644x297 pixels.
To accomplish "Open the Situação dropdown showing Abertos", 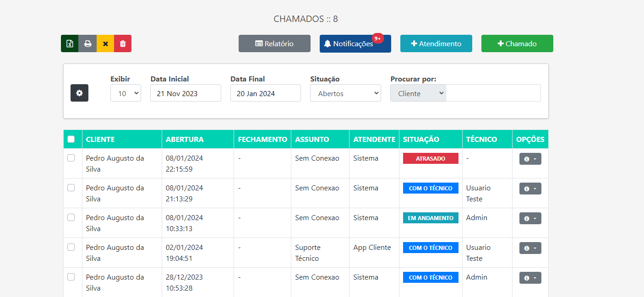I will [345, 93].
